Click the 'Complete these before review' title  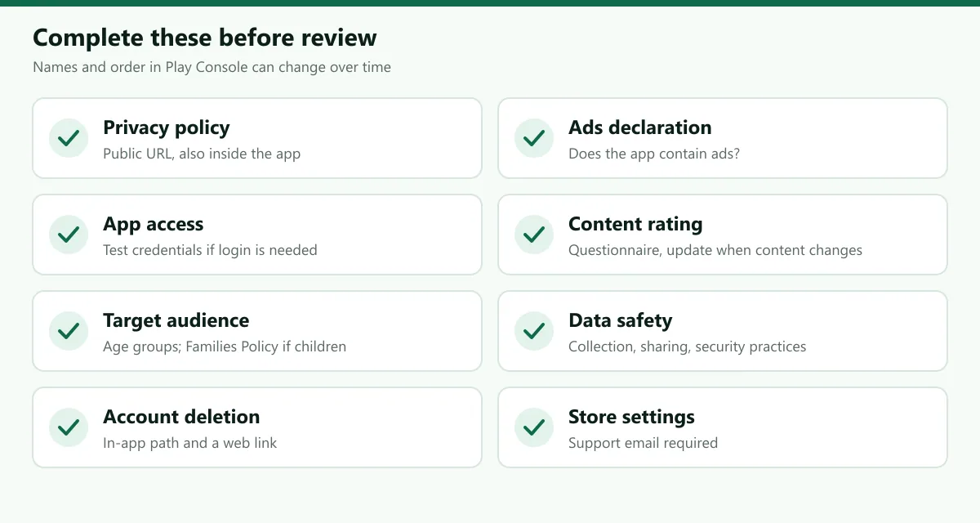[205, 38]
